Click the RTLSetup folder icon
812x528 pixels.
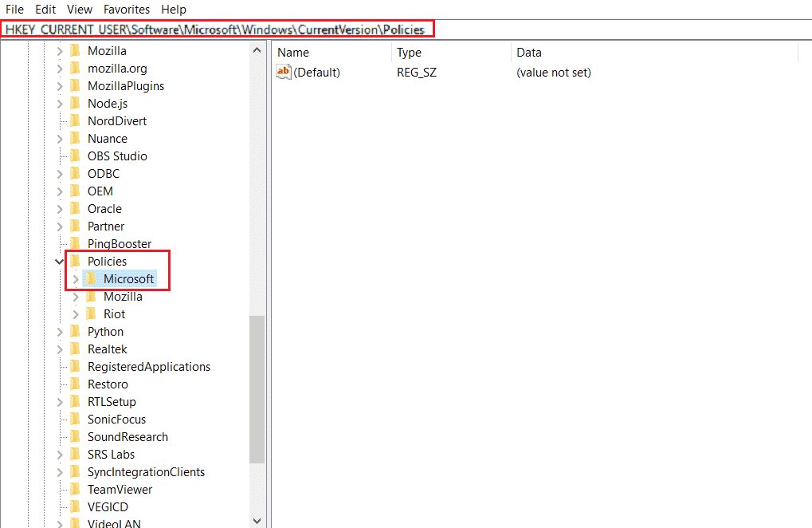click(x=76, y=402)
